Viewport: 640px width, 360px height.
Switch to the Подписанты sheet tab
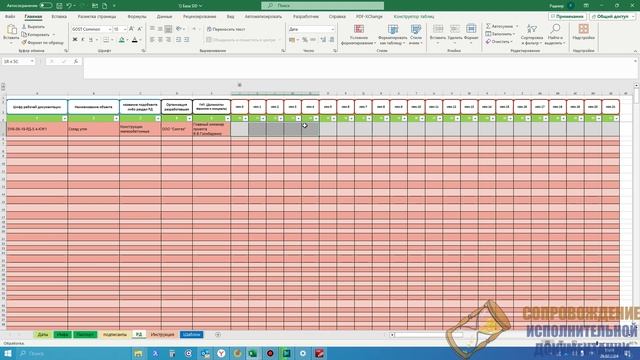(x=115, y=334)
